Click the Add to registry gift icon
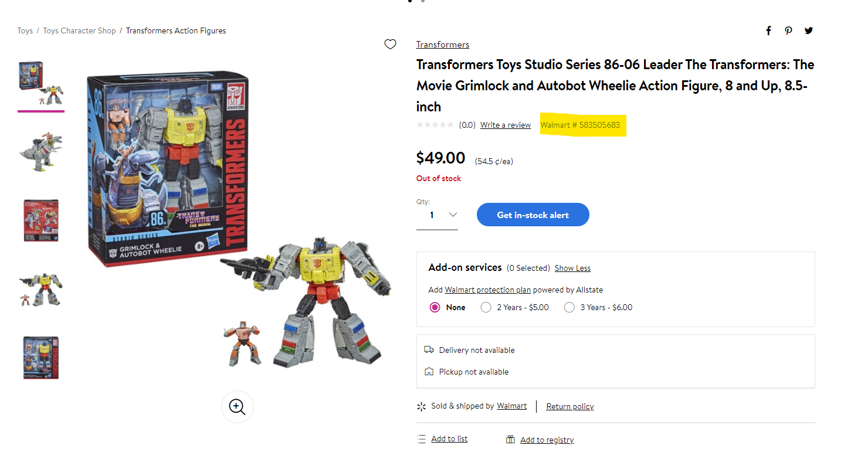868x452 pixels. 510,439
